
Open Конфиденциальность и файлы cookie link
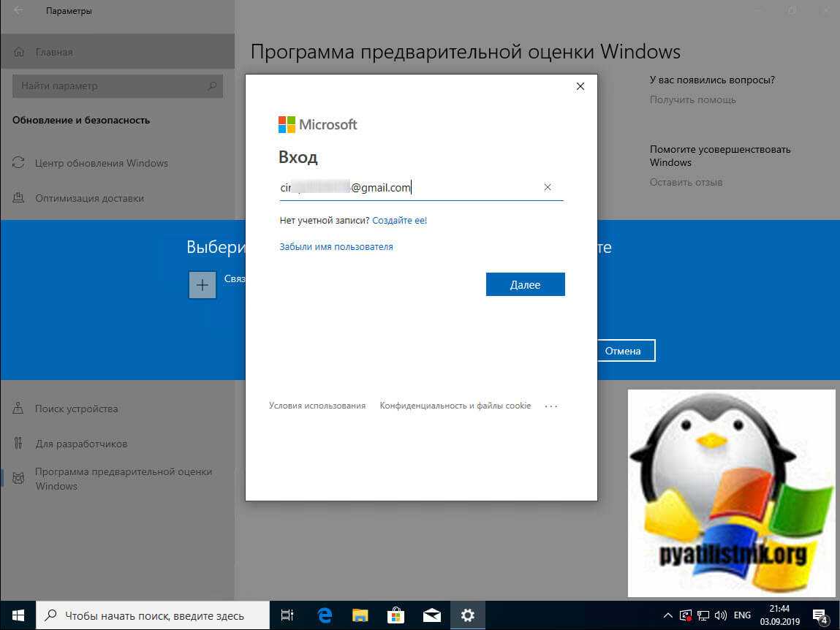[455, 406]
